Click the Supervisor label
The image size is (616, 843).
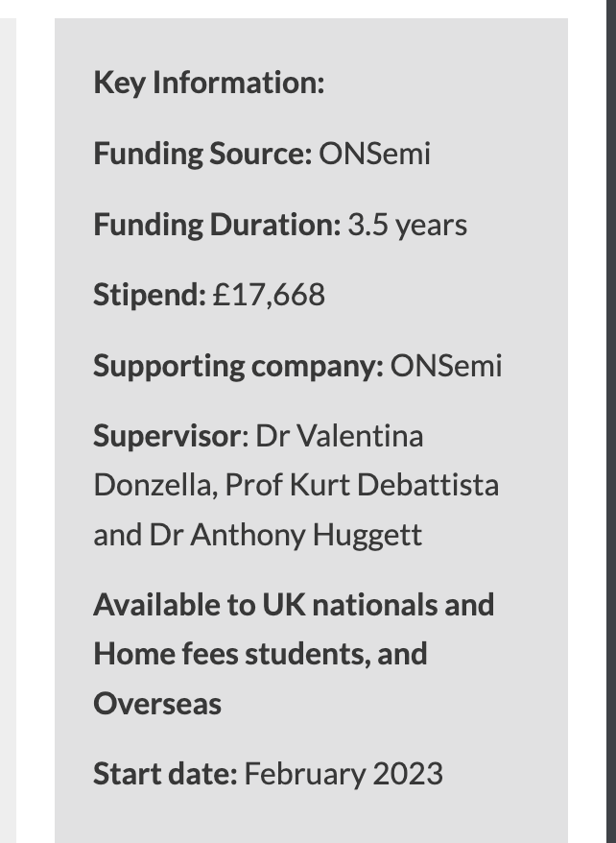tap(167, 436)
